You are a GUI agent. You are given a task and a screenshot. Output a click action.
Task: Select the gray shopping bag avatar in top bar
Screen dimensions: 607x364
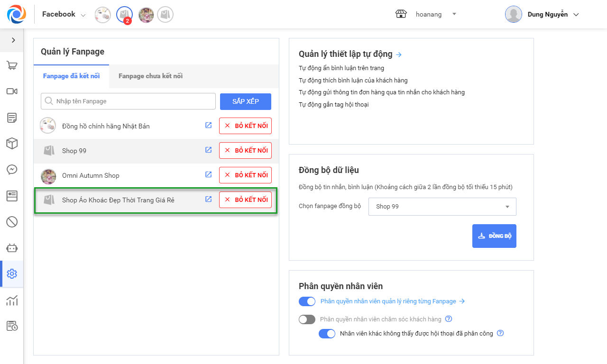pyautogui.click(x=165, y=15)
